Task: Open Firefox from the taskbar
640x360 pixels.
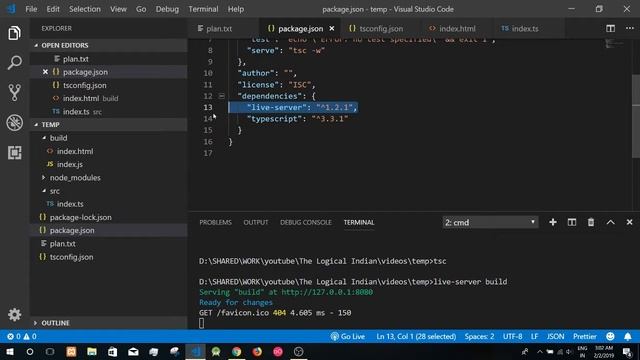Action: [257, 351]
